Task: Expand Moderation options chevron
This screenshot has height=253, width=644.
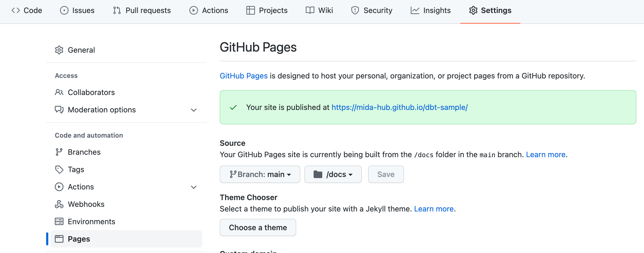Action: coord(194,110)
